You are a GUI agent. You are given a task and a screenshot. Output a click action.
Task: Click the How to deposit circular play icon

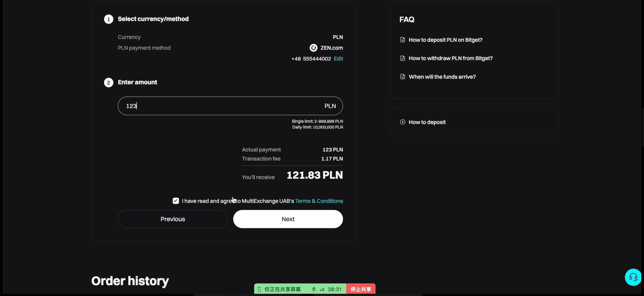(x=403, y=122)
